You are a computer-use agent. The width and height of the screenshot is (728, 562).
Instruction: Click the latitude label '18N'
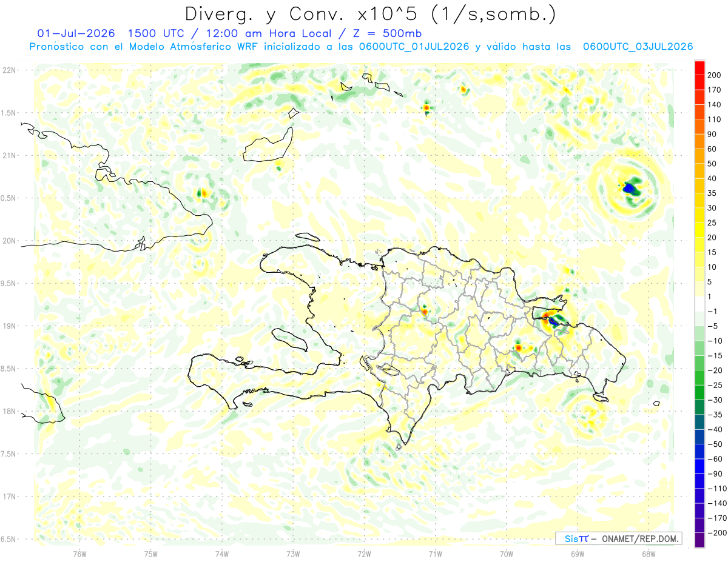click(10, 411)
